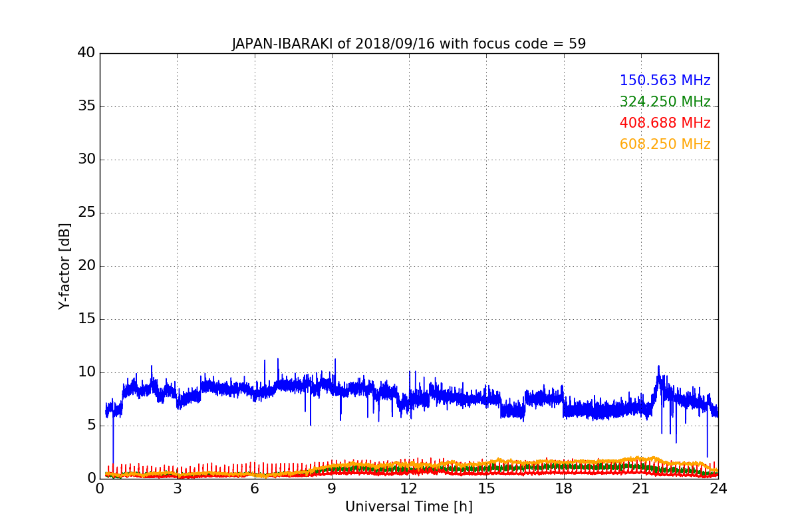Screen dimensions: 798x532
Task: Click y-axis tick label 40
Action: coord(86,53)
